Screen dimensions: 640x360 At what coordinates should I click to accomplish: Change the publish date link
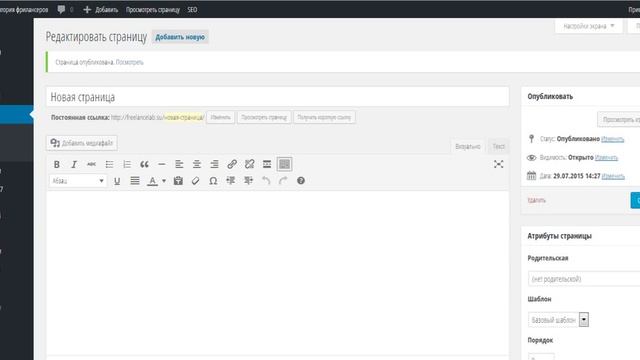coord(613,176)
